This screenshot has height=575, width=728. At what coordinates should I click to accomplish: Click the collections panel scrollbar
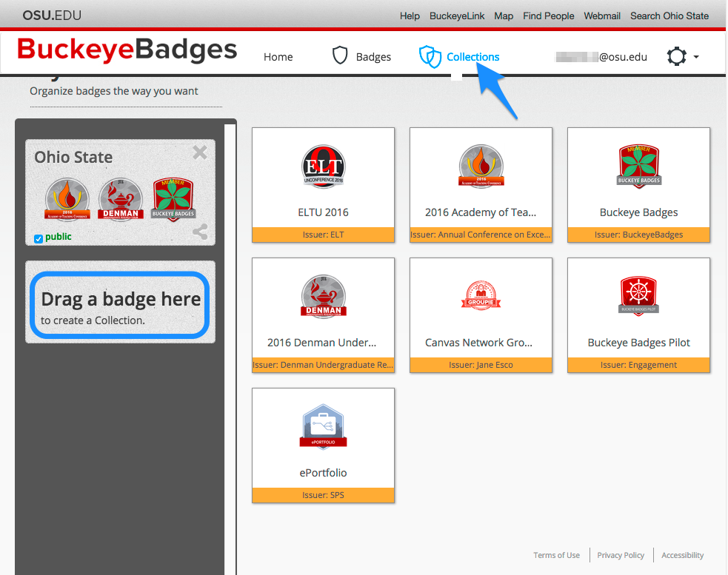click(x=230, y=349)
